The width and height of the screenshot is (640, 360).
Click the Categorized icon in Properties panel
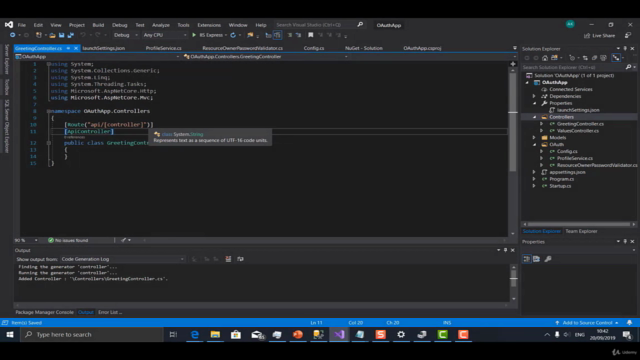pos(527,259)
